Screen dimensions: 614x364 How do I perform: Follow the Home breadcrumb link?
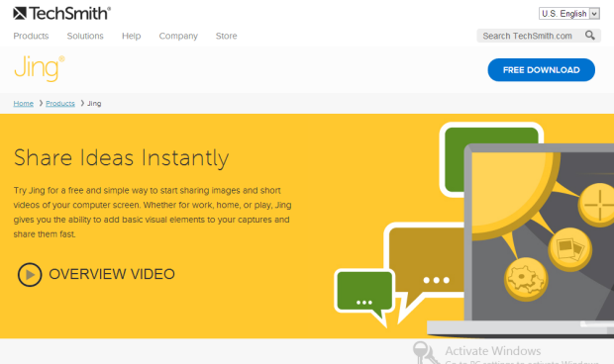(24, 103)
